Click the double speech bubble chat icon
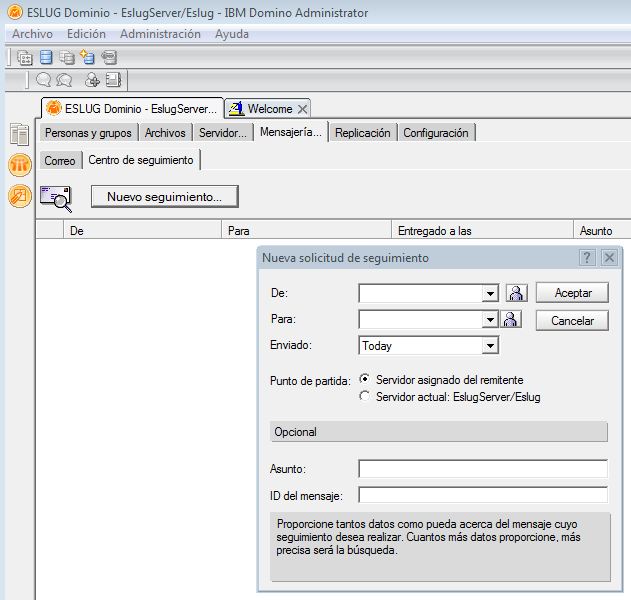 (64, 80)
